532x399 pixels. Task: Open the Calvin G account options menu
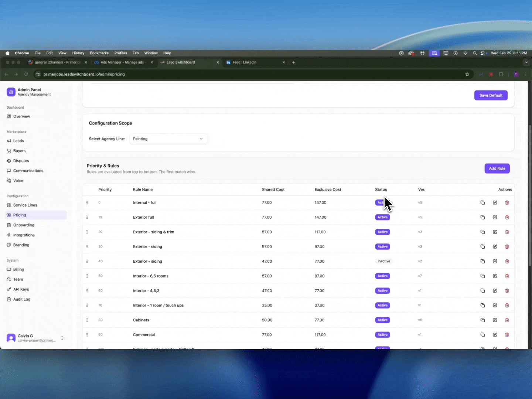(62, 338)
